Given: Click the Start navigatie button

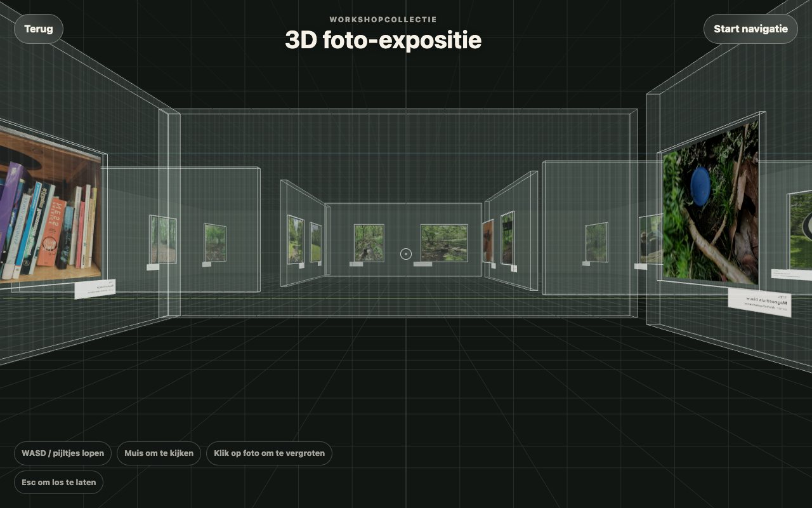Looking at the screenshot, I should click(750, 29).
